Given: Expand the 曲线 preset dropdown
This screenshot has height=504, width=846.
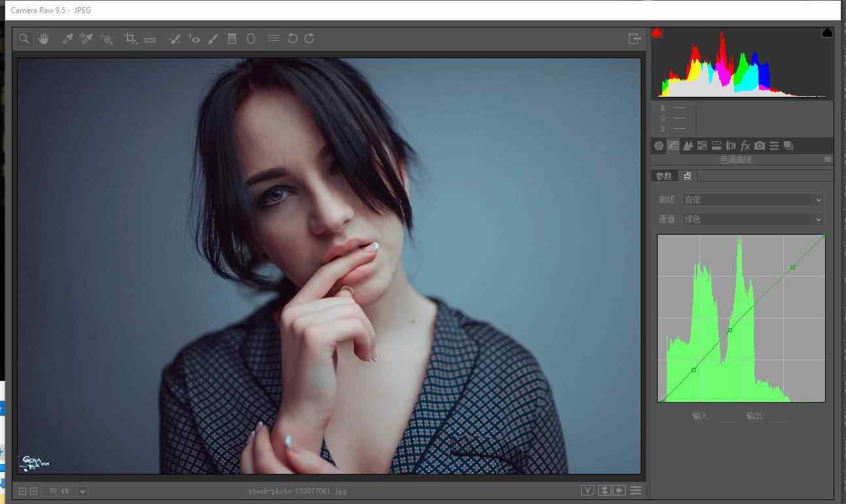Looking at the screenshot, I should tap(753, 199).
